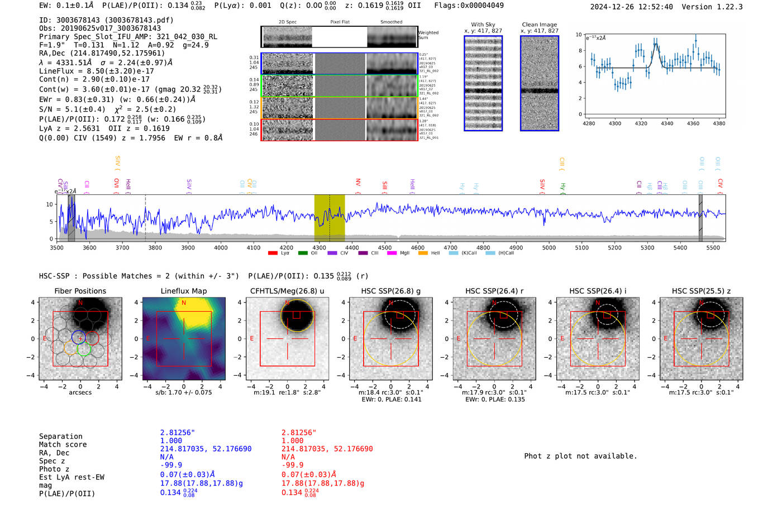Viewport: 782px width, 532px height.
Task: Click the HSC-SSP Possible Matches heading
Action: [139, 276]
